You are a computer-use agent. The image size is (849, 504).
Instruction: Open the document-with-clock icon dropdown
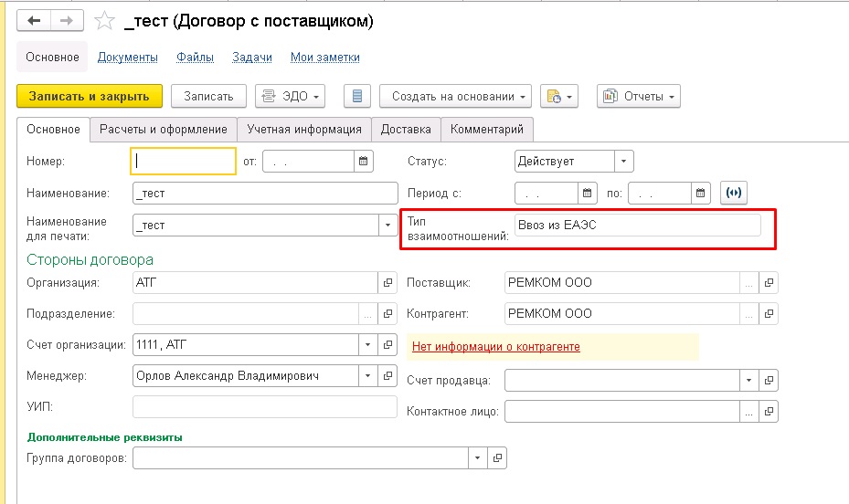point(559,96)
